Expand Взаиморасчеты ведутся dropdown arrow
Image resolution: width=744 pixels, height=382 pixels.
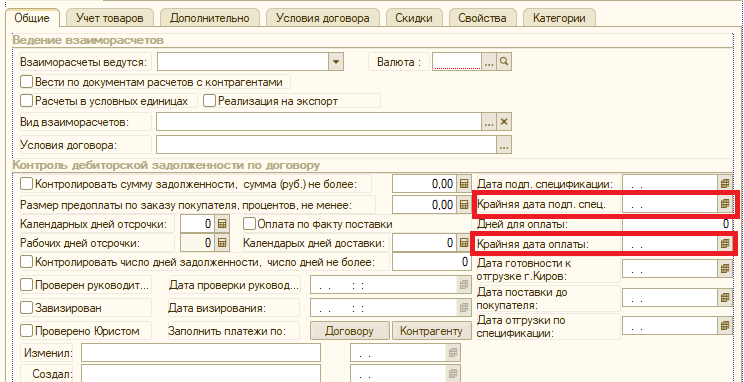click(336, 62)
